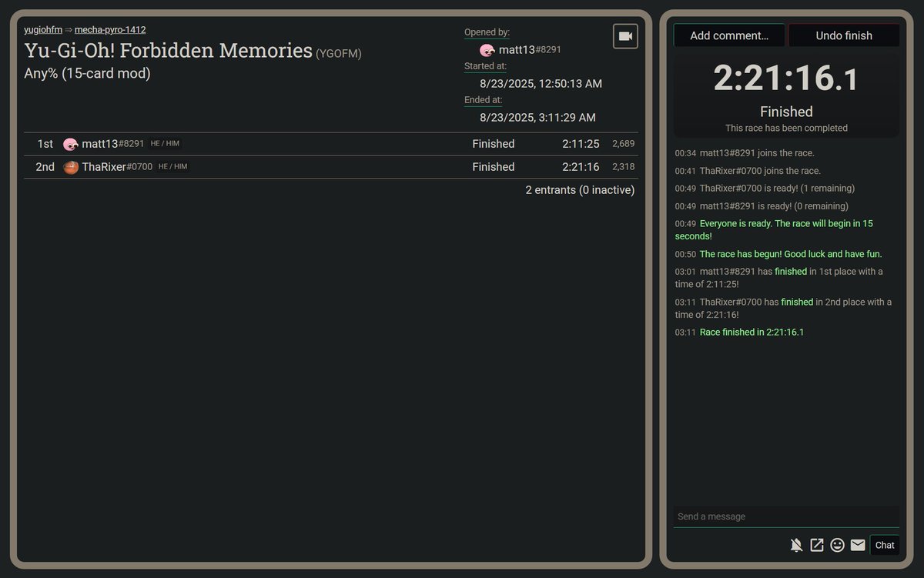The image size is (924, 578).
Task: Click the 'The race has begun!' chat message
Action: point(791,254)
